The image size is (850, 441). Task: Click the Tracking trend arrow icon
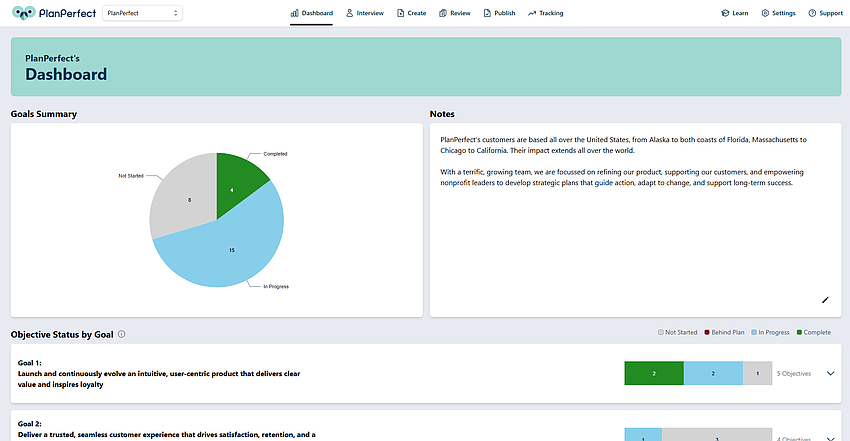532,13
